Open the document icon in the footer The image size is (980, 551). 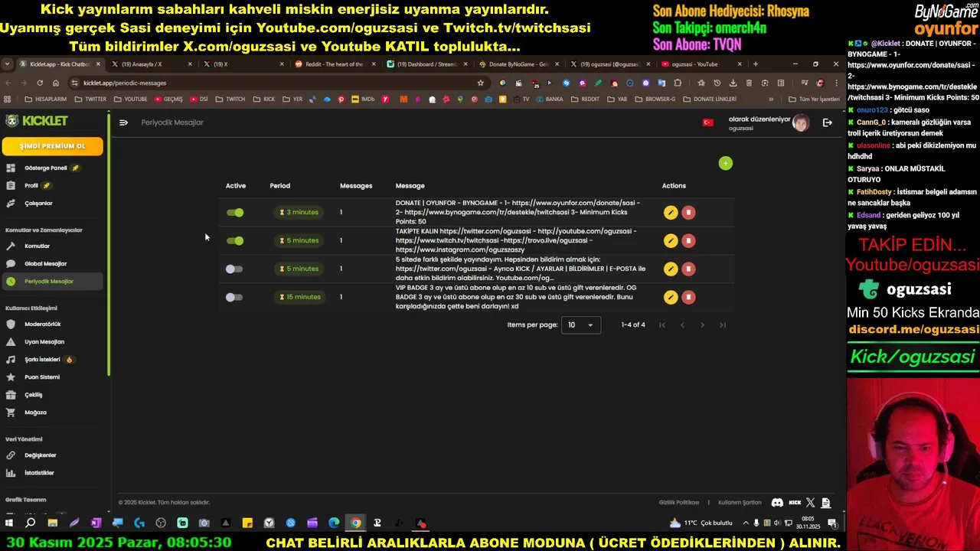[826, 503]
